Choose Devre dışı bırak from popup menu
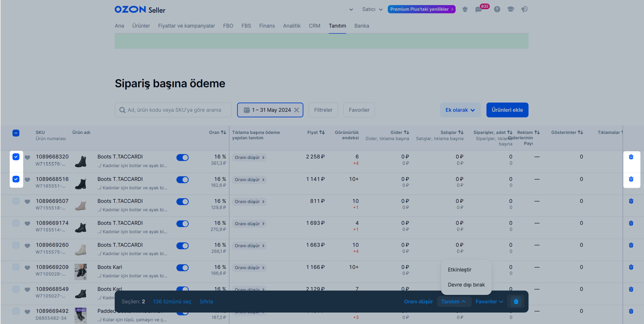 466,285
